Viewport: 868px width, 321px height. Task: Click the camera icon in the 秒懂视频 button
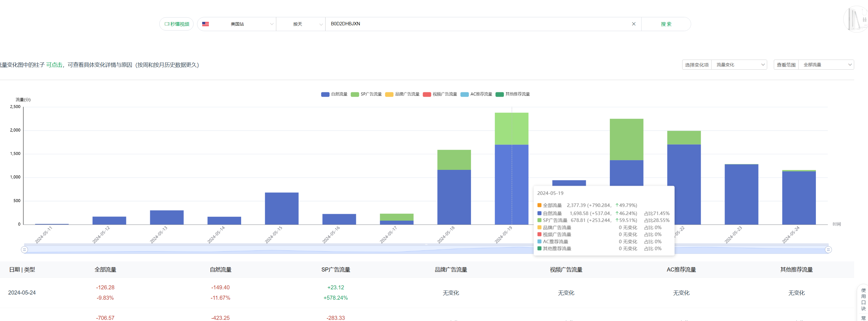167,24
